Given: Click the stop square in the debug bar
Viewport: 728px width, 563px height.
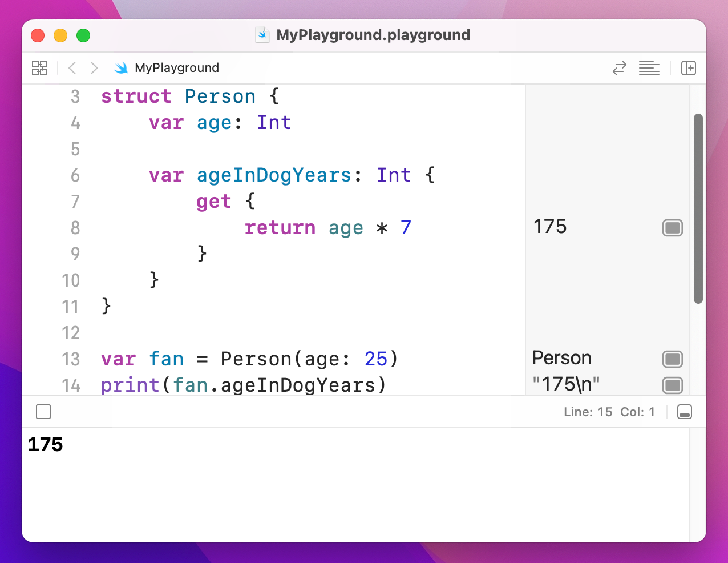Looking at the screenshot, I should (x=43, y=412).
